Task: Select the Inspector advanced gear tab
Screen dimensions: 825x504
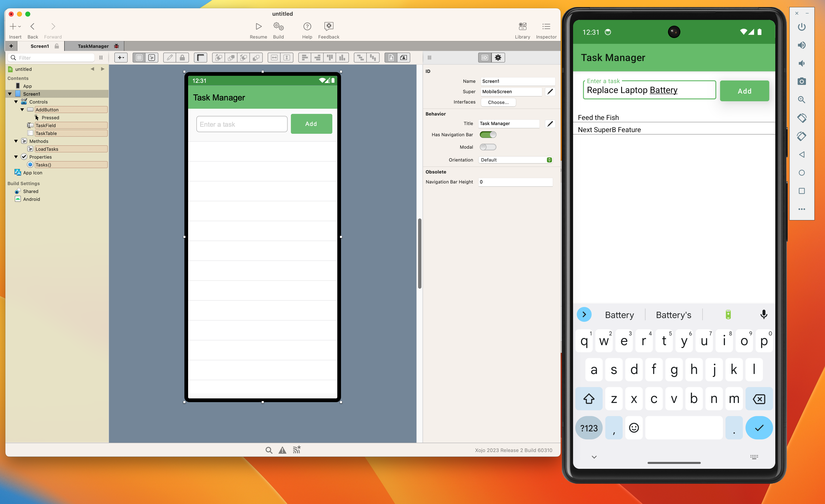Action: (498, 58)
